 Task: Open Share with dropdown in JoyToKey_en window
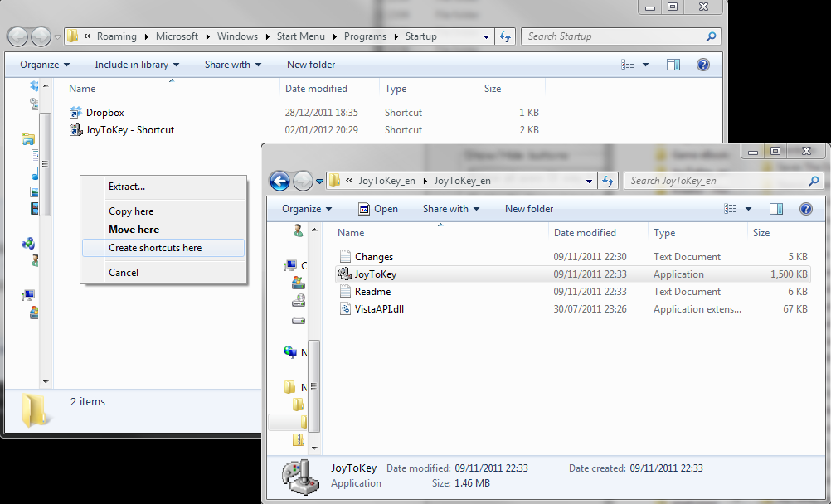[451, 209]
